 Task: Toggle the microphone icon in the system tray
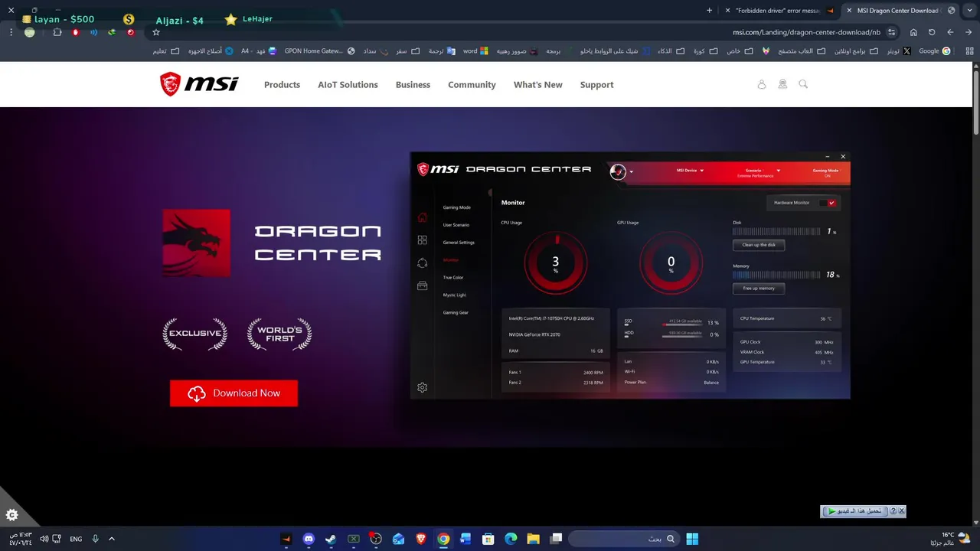[96, 539]
